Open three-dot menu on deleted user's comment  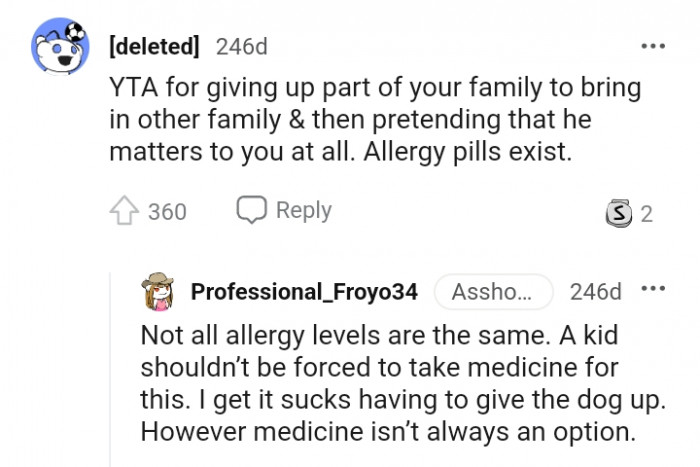point(653,46)
